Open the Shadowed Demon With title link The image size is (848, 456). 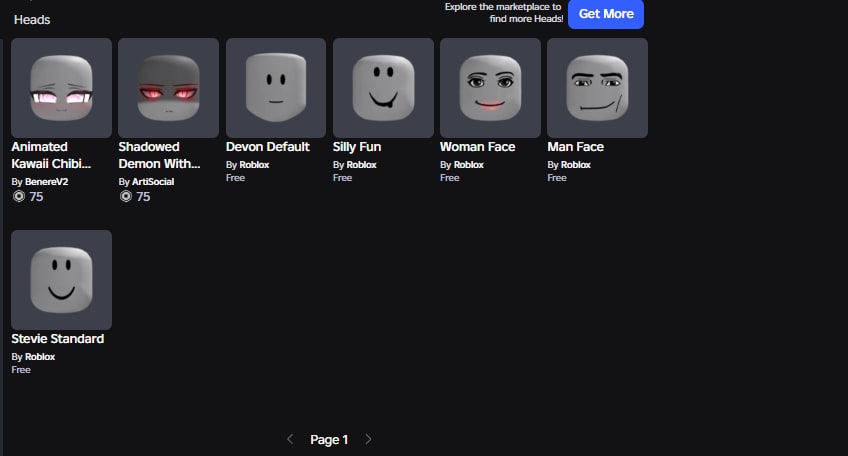click(159, 155)
